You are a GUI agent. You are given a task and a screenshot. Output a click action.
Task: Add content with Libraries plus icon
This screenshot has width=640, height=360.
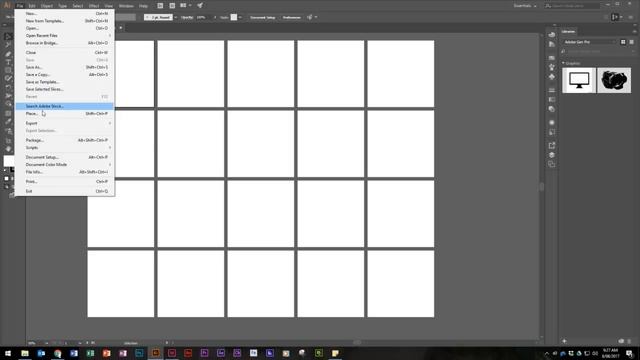click(564, 341)
